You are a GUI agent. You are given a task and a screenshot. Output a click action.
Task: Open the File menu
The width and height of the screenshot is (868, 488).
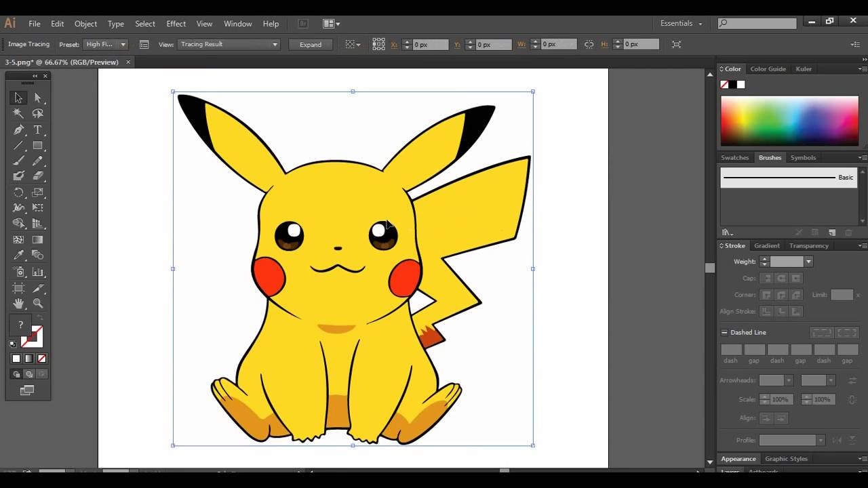35,24
